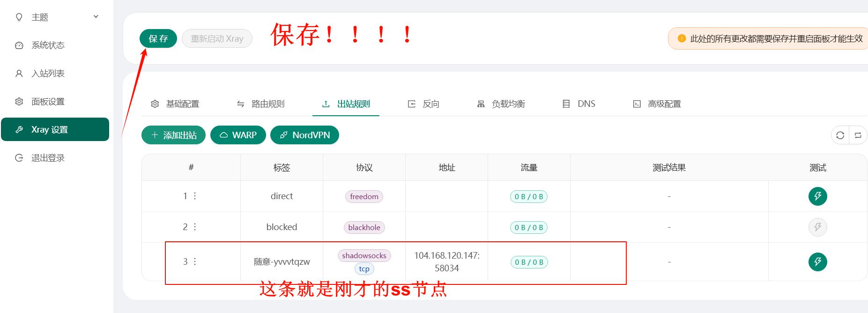Switch to the 路由规则 tab
The height and width of the screenshot is (313, 868).
click(x=260, y=104)
